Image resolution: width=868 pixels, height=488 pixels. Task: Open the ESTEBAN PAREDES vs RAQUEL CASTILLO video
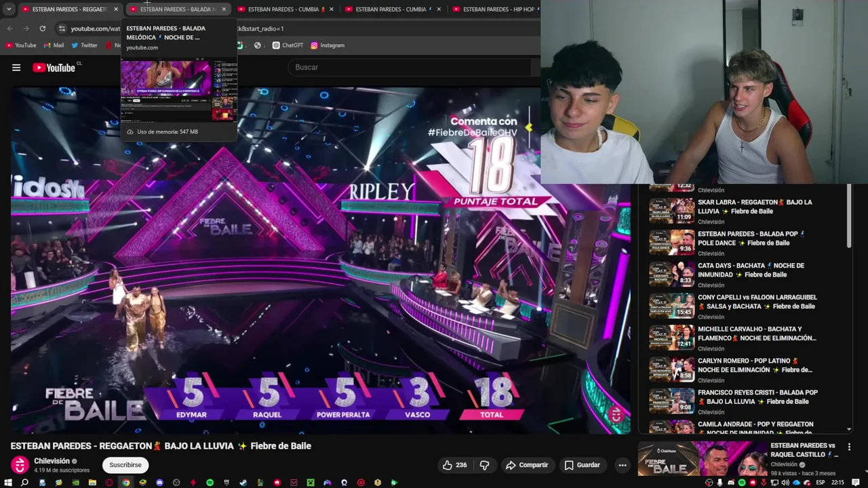coord(739,459)
